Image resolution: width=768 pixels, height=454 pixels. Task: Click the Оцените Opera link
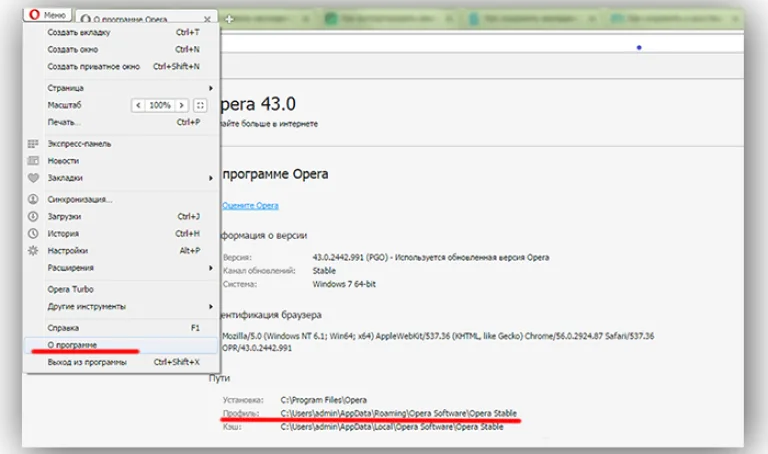tap(250, 206)
